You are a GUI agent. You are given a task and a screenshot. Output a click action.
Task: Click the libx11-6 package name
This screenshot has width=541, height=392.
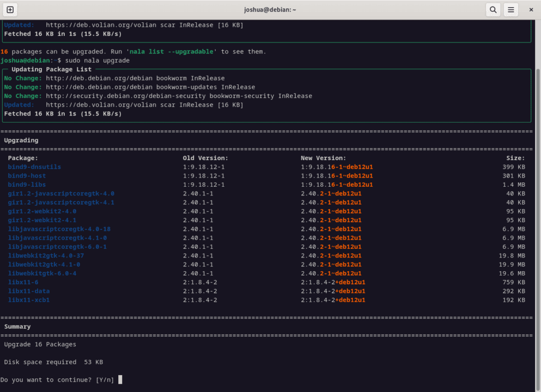point(23,282)
